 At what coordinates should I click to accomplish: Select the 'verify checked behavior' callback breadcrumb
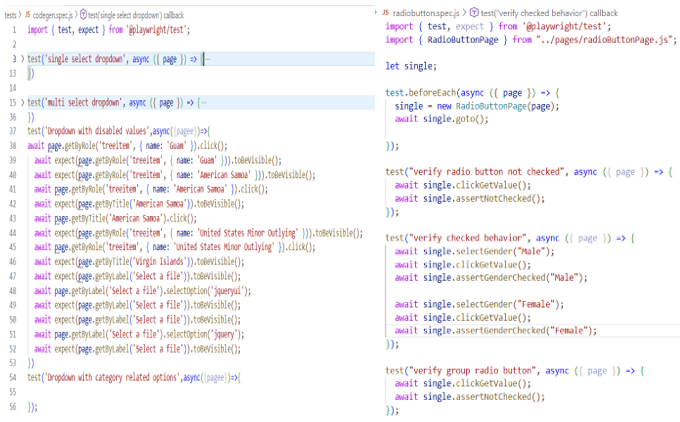548,12
